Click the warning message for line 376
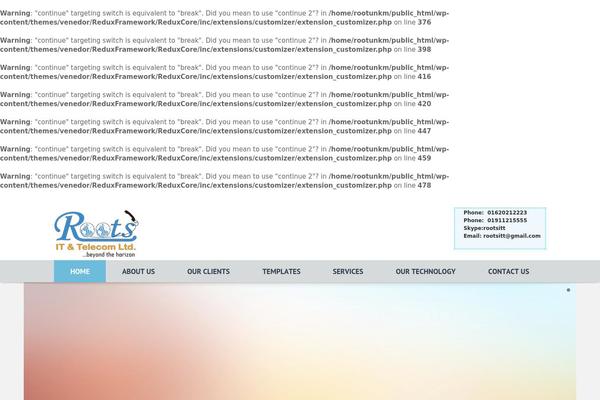600x400 pixels. (224, 18)
